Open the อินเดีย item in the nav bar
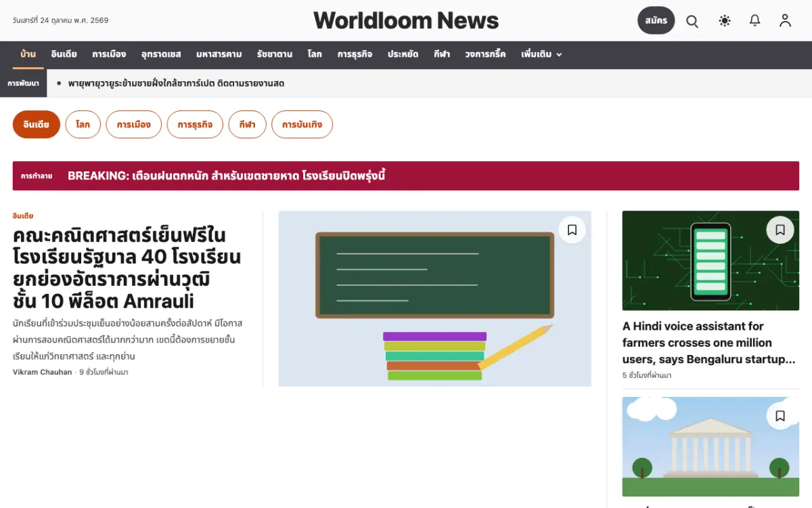 [64, 54]
